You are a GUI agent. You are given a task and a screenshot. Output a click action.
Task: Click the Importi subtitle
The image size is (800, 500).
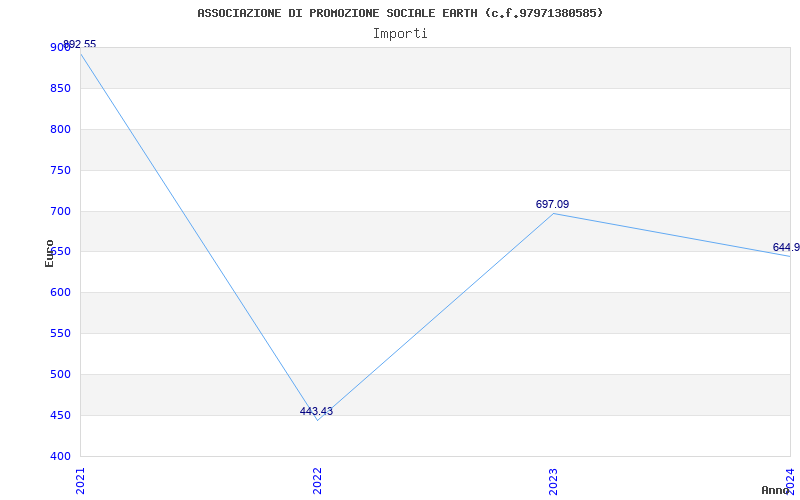400,34
